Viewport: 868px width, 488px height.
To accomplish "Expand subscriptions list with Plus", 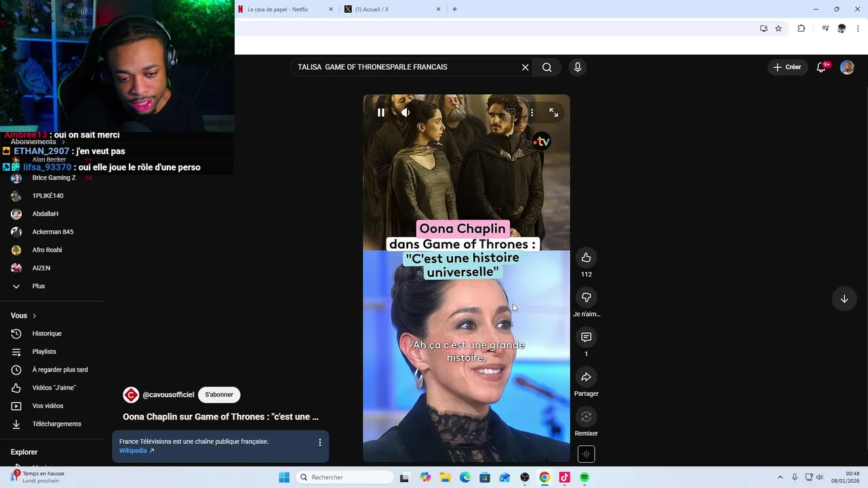I will (x=38, y=286).
